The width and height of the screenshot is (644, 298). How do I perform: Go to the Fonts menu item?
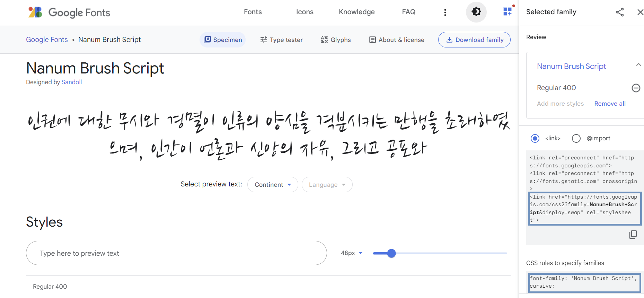tap(253, 12)
